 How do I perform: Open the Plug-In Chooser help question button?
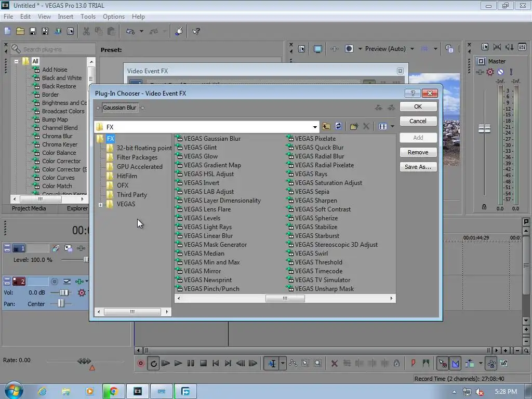(413, 94)
